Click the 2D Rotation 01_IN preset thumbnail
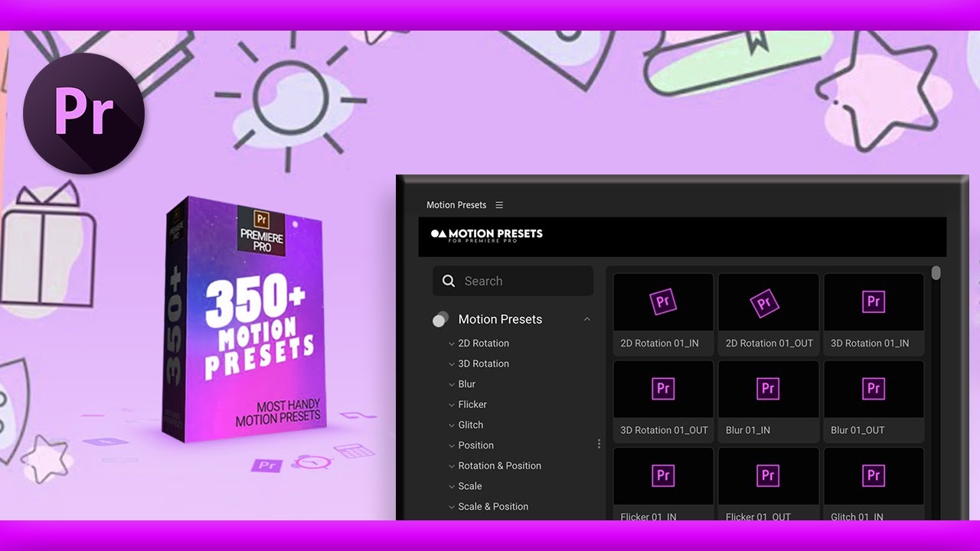Image resolution: width=980 pixels, height=551 pixels. 663,302
